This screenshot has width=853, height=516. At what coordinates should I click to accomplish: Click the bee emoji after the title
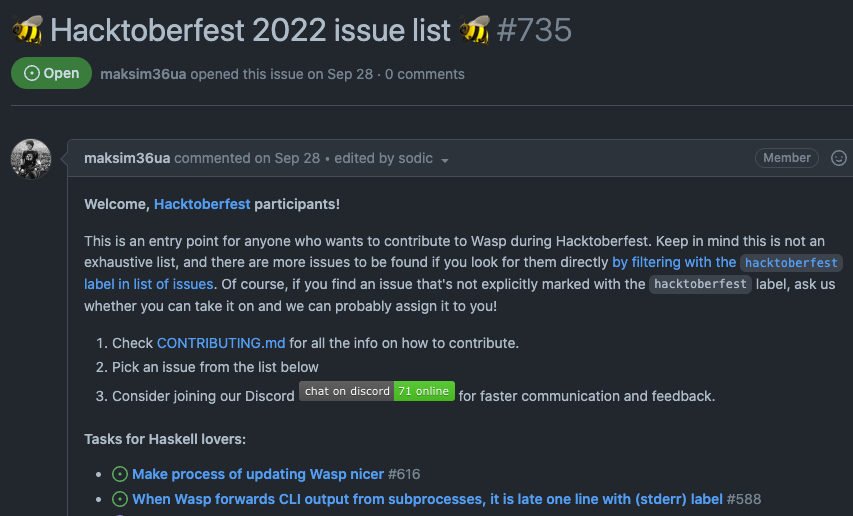pyautogui.click(x=474, y=30)
